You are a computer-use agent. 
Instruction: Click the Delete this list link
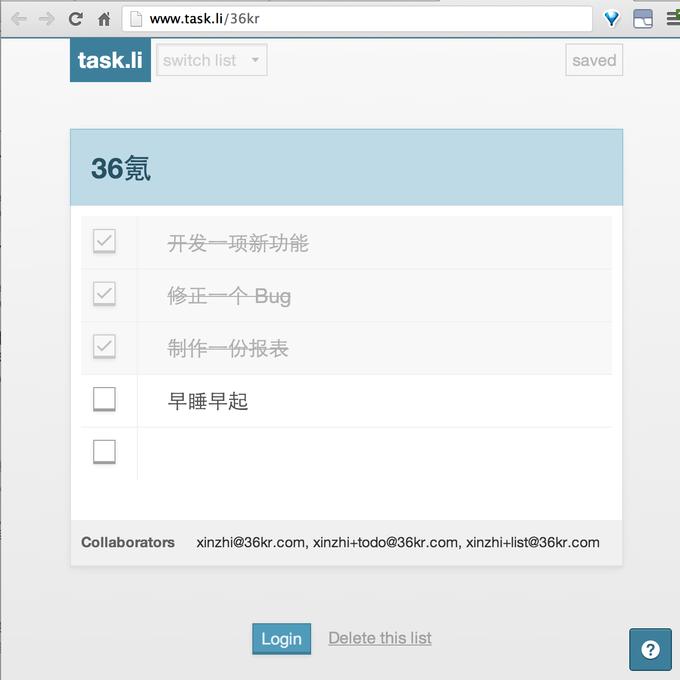coord(380,638)
